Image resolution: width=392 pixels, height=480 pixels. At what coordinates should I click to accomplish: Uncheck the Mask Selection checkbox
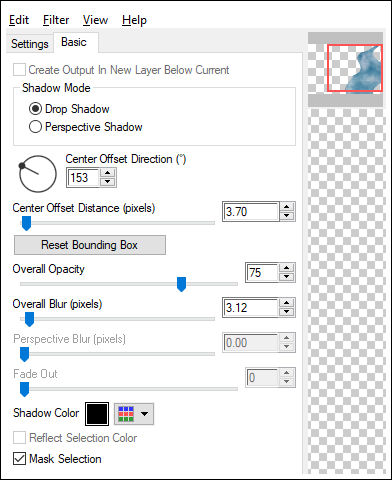point(19,459)
